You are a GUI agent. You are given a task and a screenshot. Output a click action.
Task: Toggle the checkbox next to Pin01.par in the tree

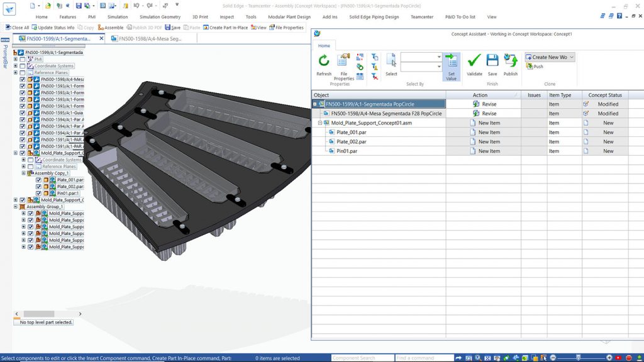click(x=38, y=193)
